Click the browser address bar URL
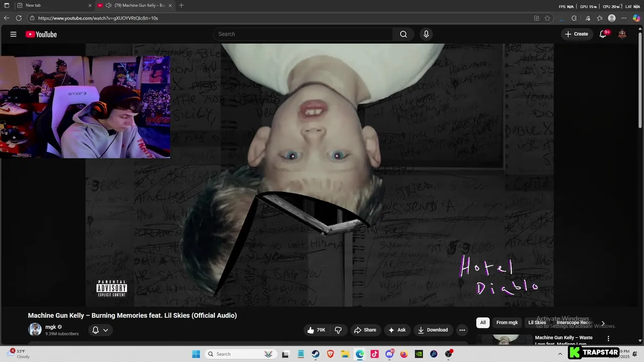The height and width of the screenshot is (362, 644). [98, 18]
